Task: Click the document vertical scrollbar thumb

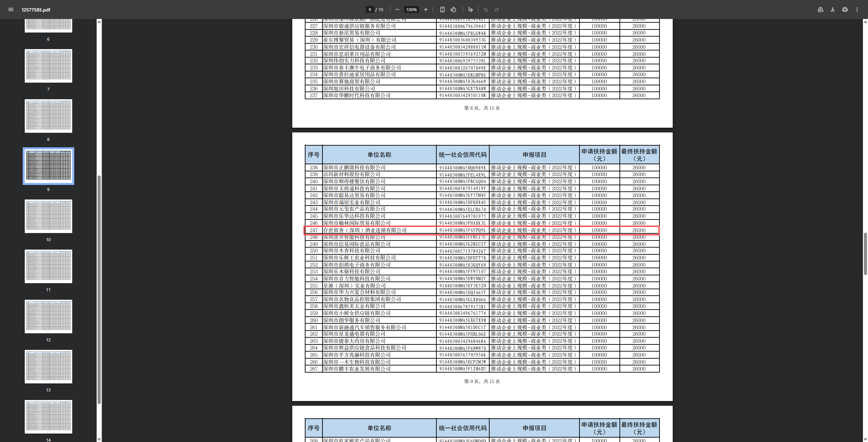Action: tap(865, 254)
